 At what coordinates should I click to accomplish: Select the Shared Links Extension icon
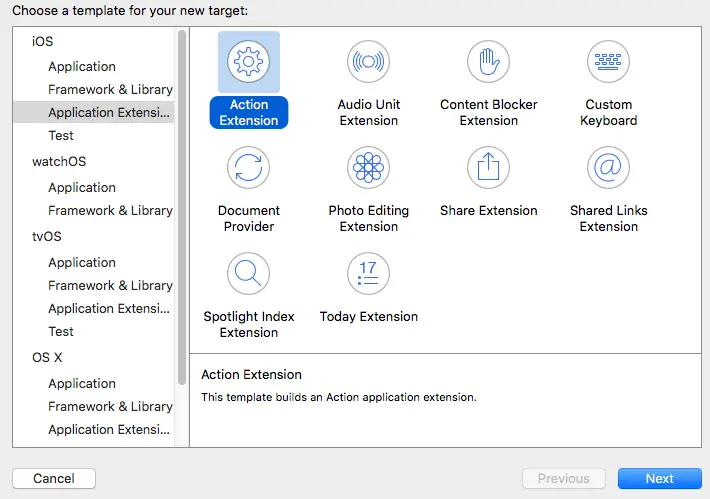pos(608,167)
